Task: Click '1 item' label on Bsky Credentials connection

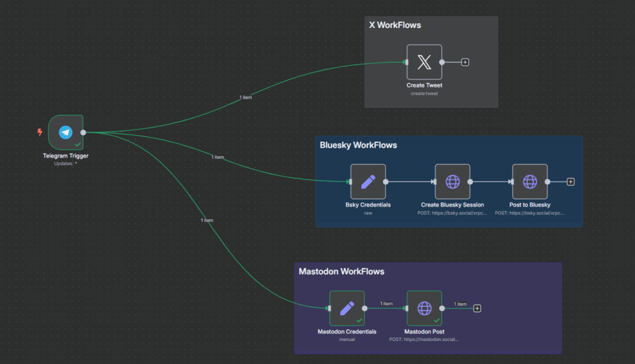Action: pos(218,157)
